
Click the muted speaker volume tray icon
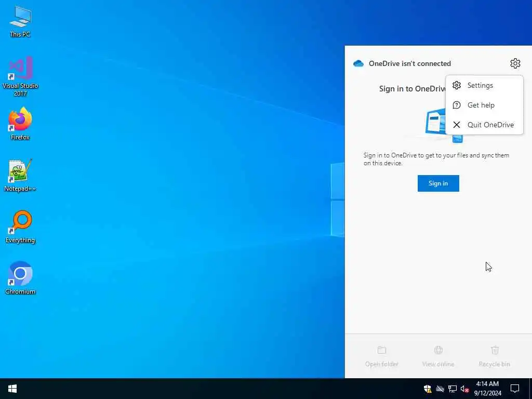464,389
